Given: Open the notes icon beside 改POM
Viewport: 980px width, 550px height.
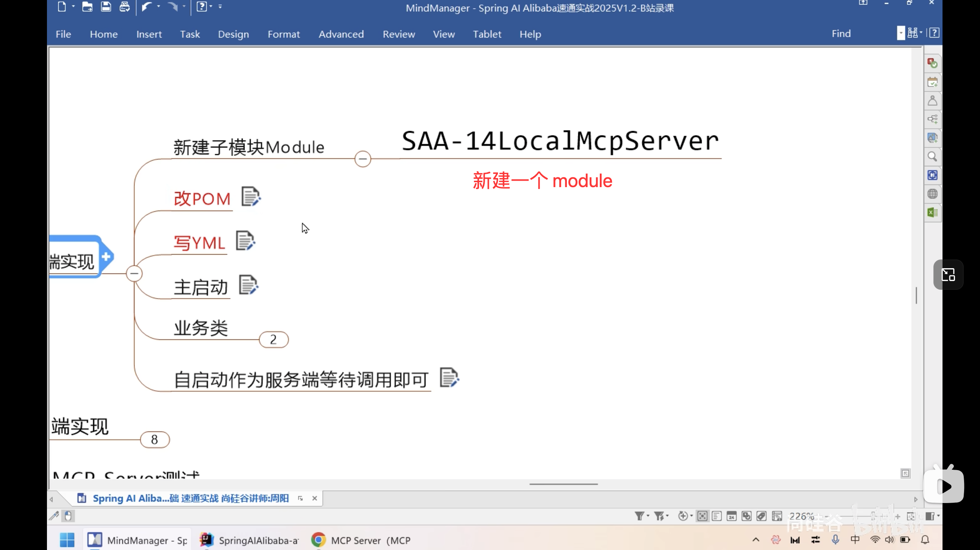Looking at the screenshot, I should coord(251,197).
